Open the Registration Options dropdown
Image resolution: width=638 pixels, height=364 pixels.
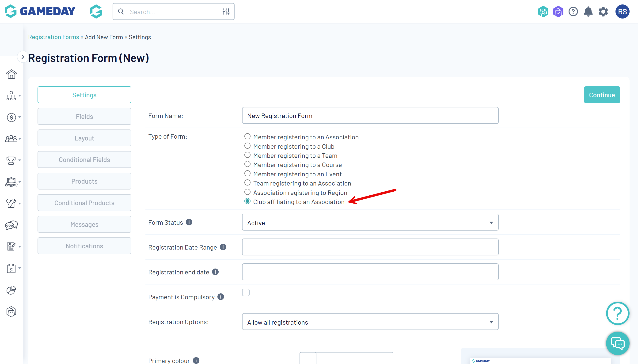370,322
